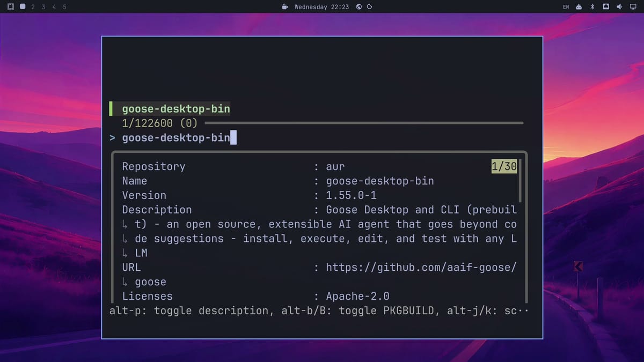Switch to workspace 3
This screenshot has height=362, width=644.
click(x=43, y=7)
